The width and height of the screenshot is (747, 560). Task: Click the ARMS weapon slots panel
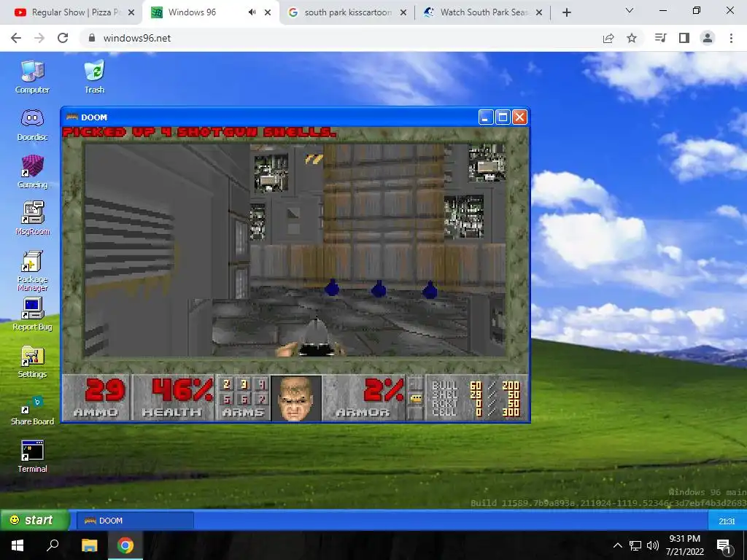point(243,398)
